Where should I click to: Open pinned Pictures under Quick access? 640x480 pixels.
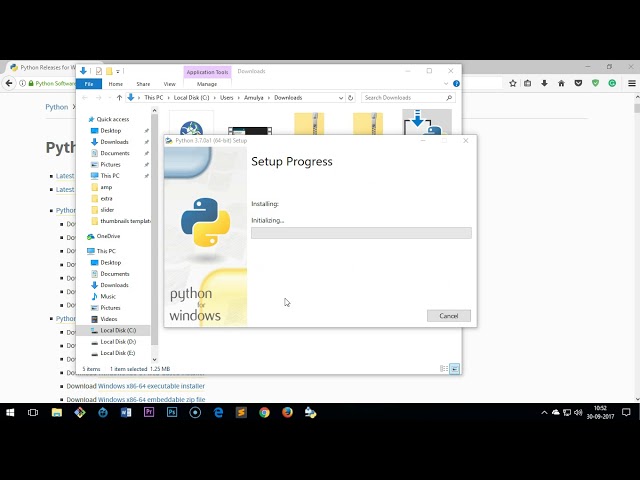(x=110, y=164)
